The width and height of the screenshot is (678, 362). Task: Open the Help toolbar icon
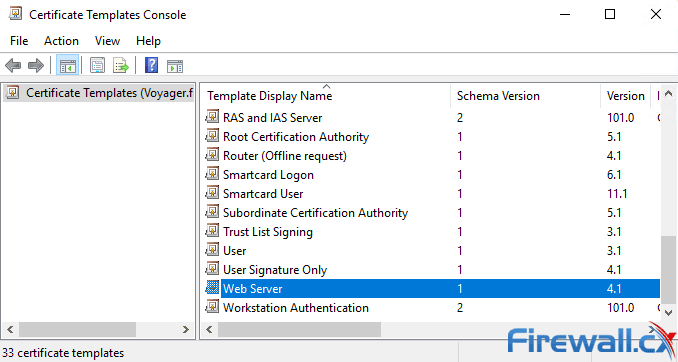tap(151, 65)
